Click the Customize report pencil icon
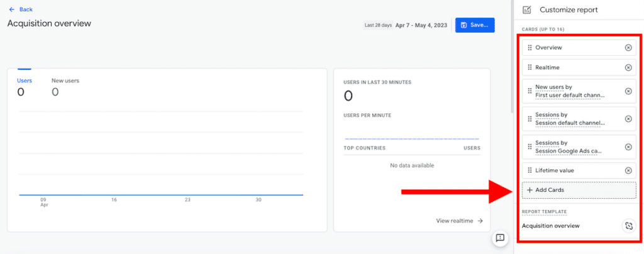Image resolution: width=644 pixels, height=254 pixels. click(x=526, y=10)
